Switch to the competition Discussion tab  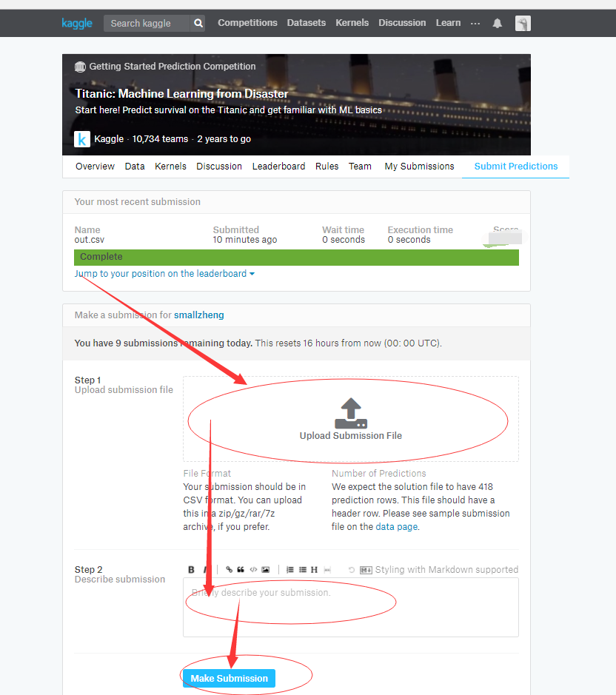(219, 167)
